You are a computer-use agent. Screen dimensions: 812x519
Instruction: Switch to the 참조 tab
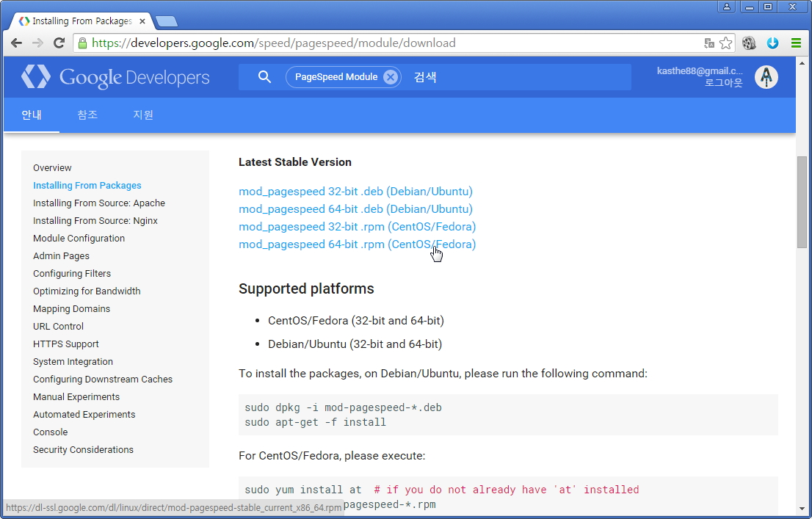[87, 115]
